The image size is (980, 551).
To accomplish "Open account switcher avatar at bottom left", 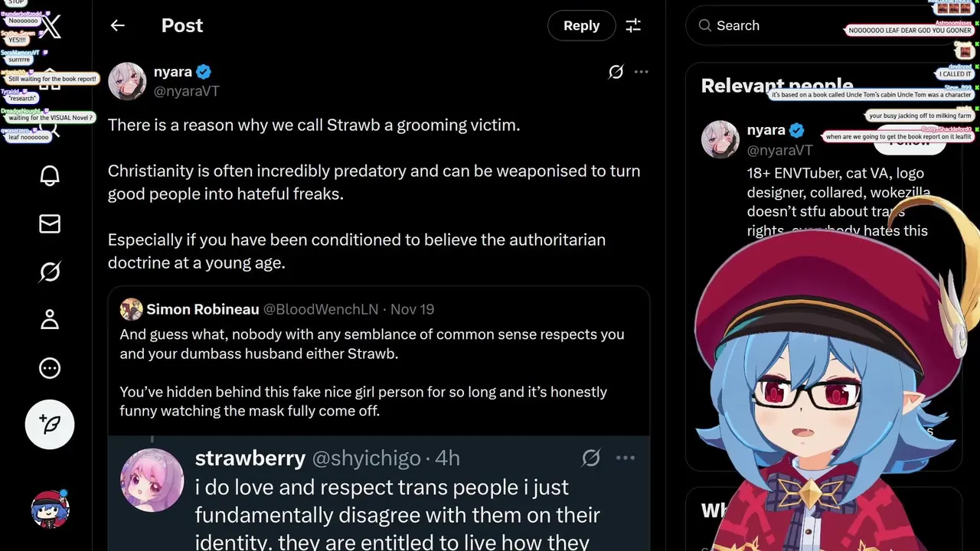I will coord(50,509).
